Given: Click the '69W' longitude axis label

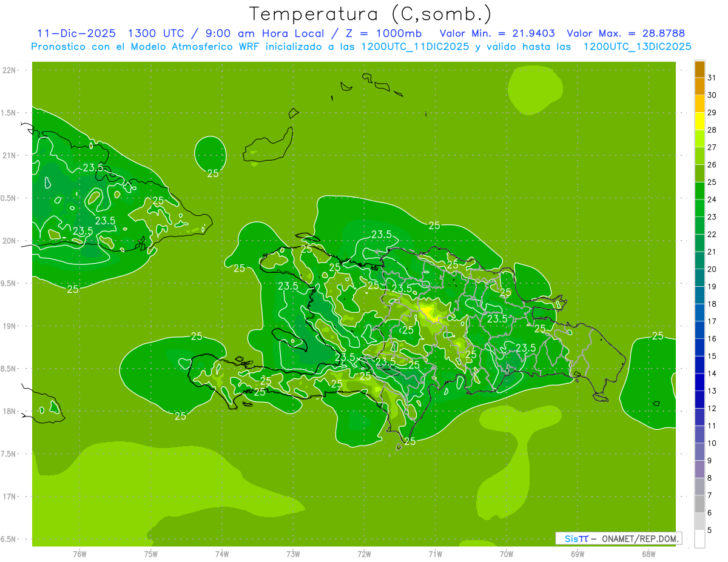Looking at the screenshot, I should coord(578,554).
